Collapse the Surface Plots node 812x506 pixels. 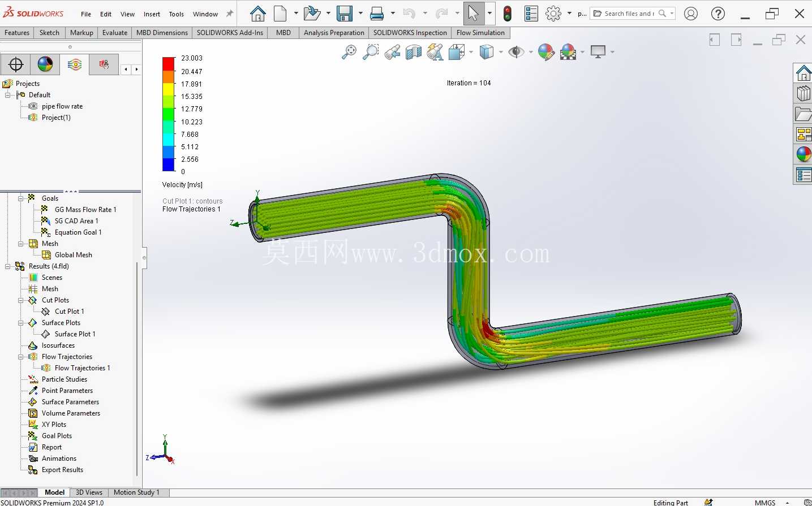point(21,323)
